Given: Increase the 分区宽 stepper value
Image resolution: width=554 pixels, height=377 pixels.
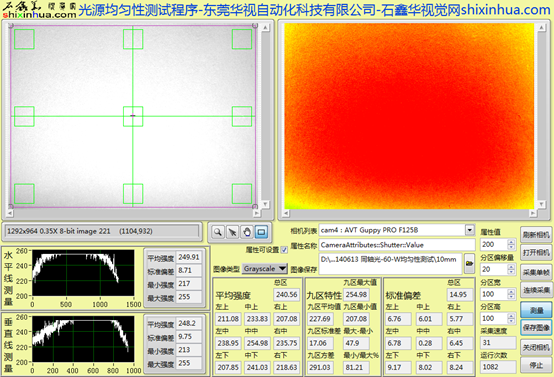Looking at the screenshot, I should [511, 291].
